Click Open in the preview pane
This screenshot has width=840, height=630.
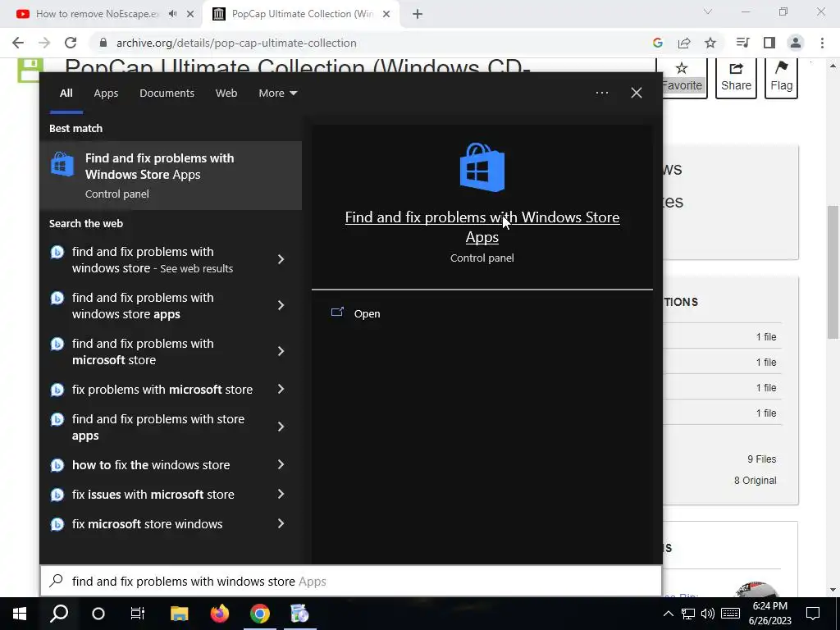pyautogui.click(x=367, y=314)
